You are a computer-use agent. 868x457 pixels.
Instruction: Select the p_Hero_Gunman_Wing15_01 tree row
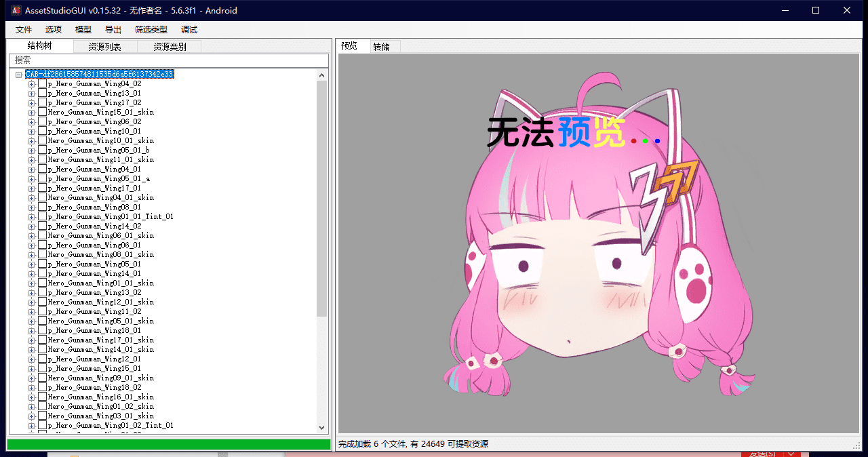click(x=94, y=369)
